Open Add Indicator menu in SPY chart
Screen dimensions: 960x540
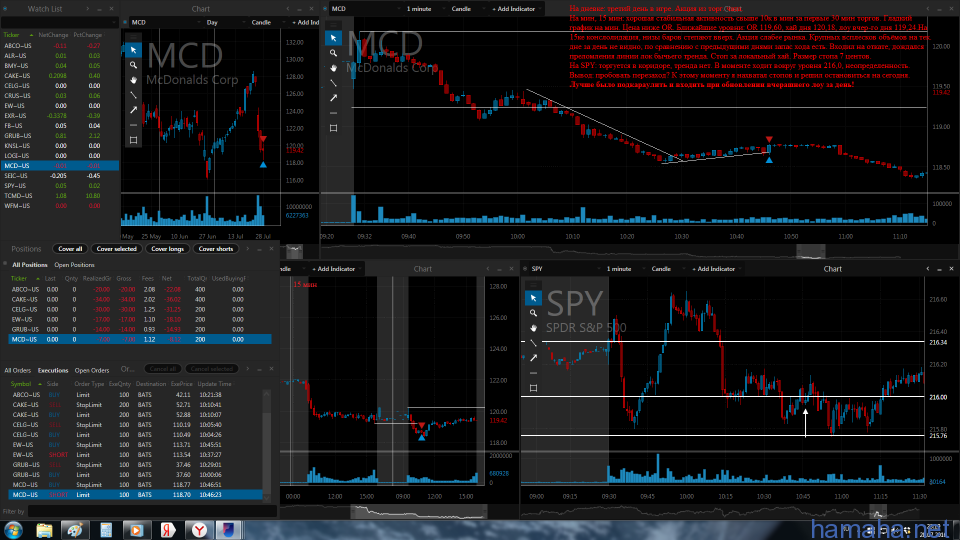pos(714,269)
